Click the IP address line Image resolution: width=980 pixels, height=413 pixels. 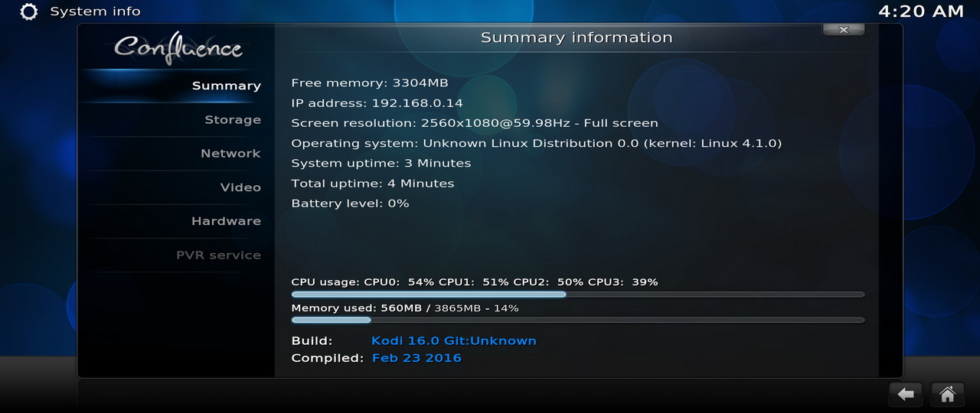(377, 103)
